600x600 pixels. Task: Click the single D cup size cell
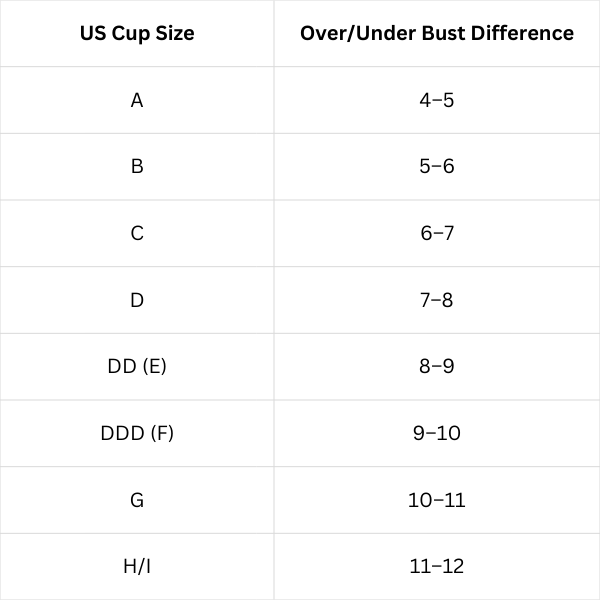[x=137, y=300]
